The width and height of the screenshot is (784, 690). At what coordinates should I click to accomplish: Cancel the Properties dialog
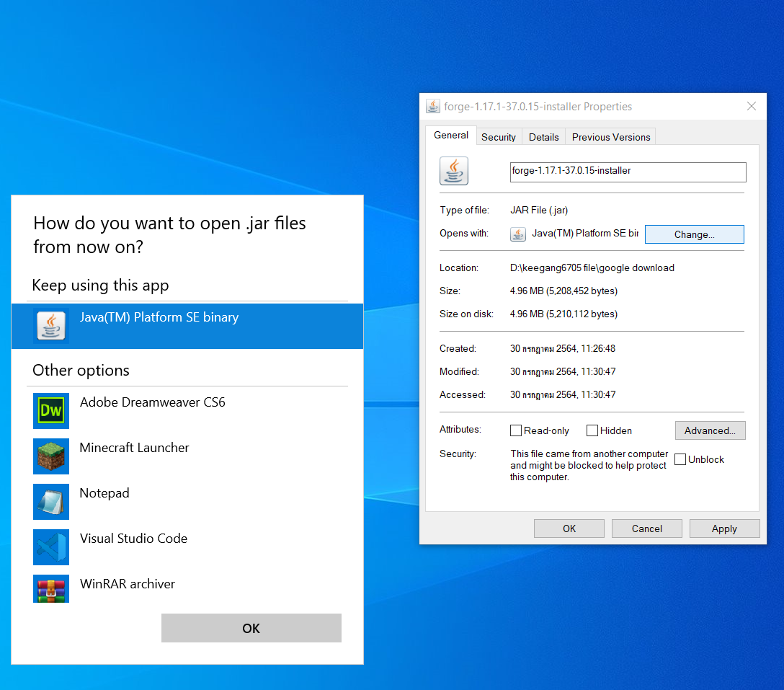[646, 528]
